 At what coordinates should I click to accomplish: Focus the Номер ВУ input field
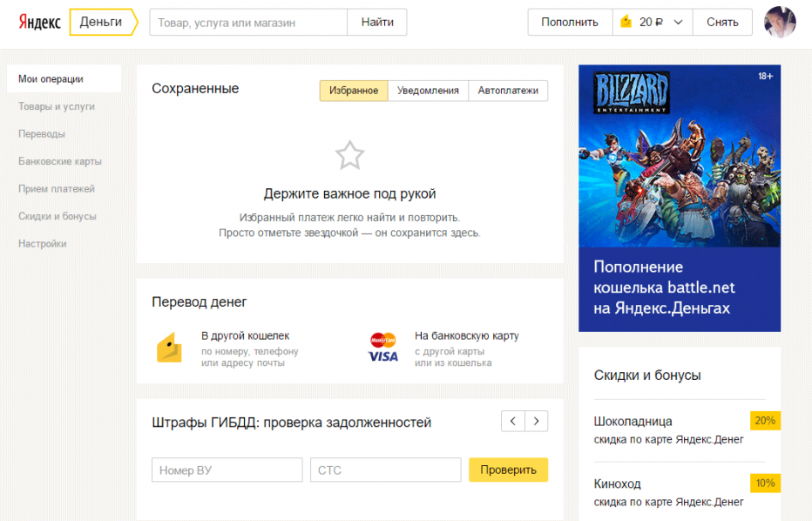click(227, 470)
